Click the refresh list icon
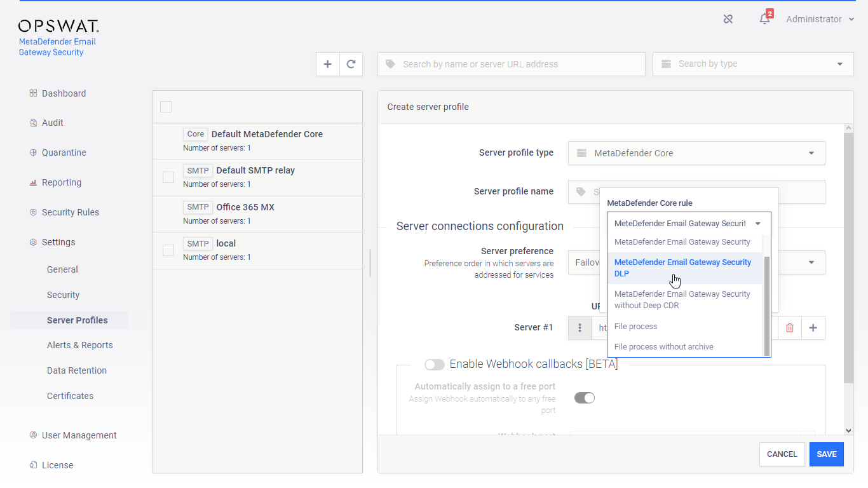This screenshot has width=868, height=488. click(x=351, y=64)
